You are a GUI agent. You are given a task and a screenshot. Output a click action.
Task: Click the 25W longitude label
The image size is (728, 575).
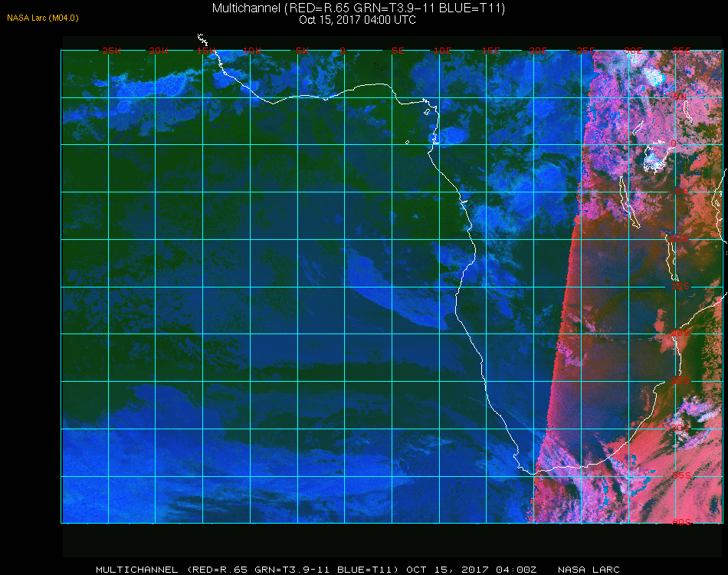tap(111, 51)
